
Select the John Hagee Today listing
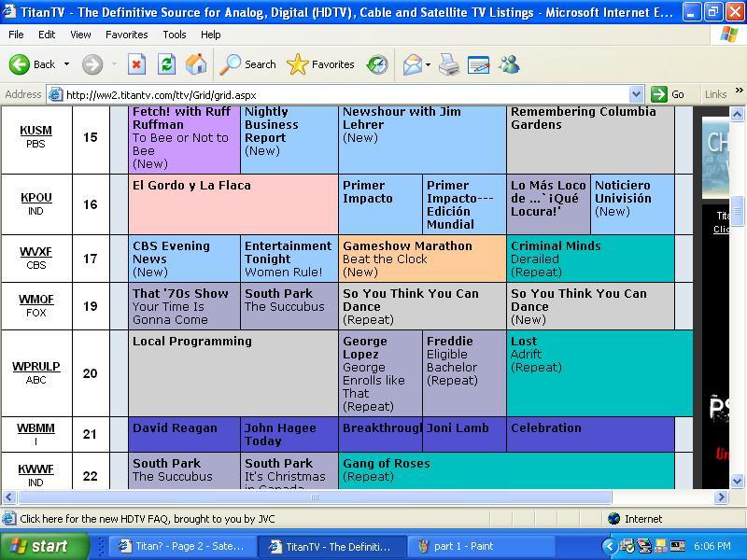pos(289,434)
